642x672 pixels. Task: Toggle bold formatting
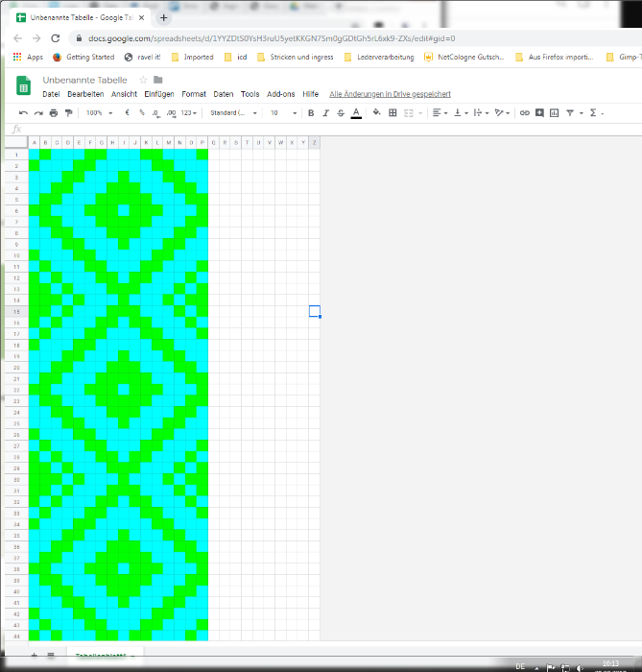coord(310,113)
